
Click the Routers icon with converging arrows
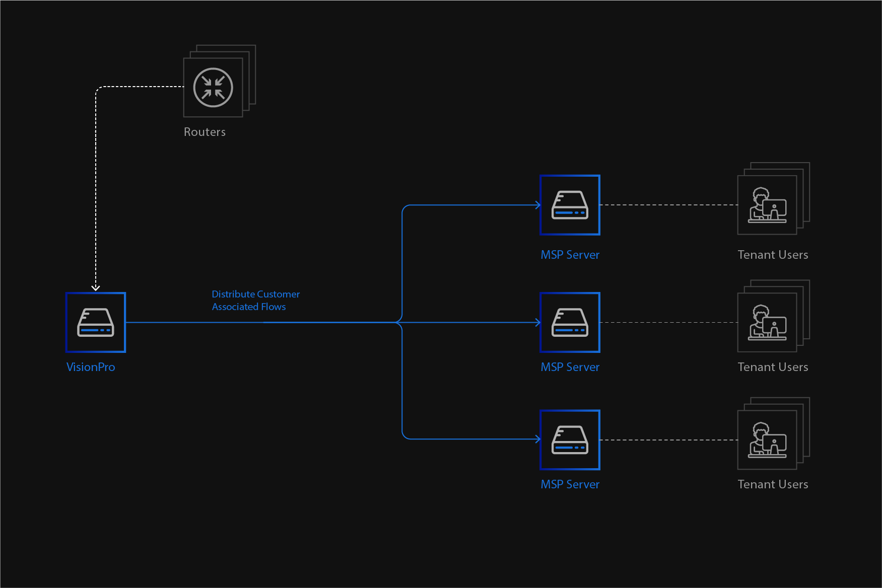213,88
